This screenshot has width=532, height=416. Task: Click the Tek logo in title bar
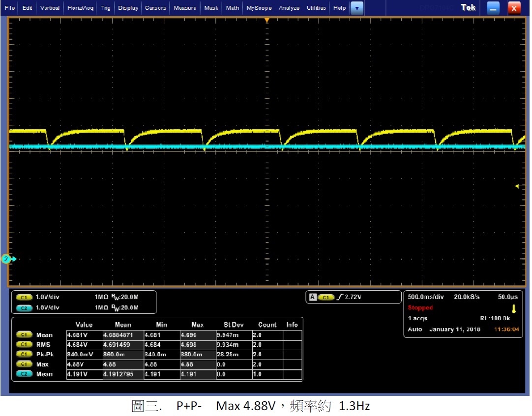pos(468,8)
